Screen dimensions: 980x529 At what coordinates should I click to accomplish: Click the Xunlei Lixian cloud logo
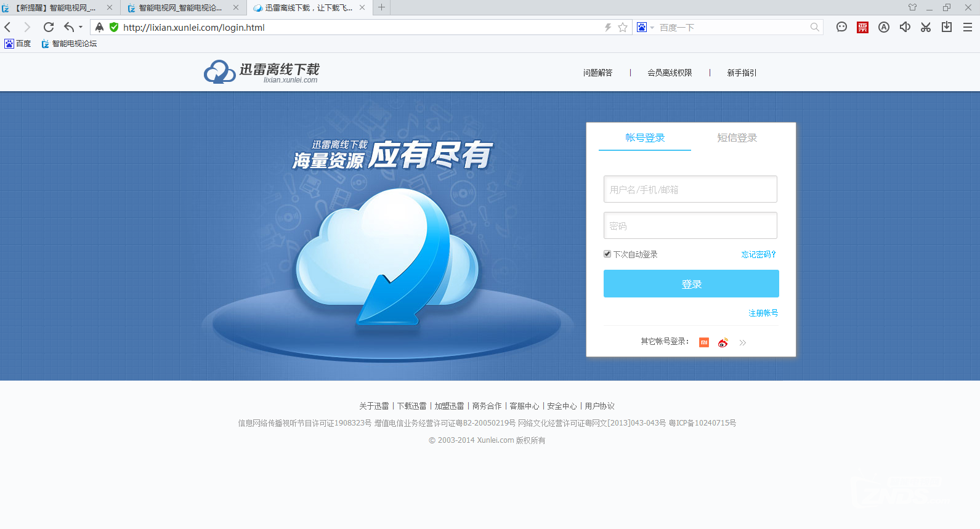click(262, 72)
